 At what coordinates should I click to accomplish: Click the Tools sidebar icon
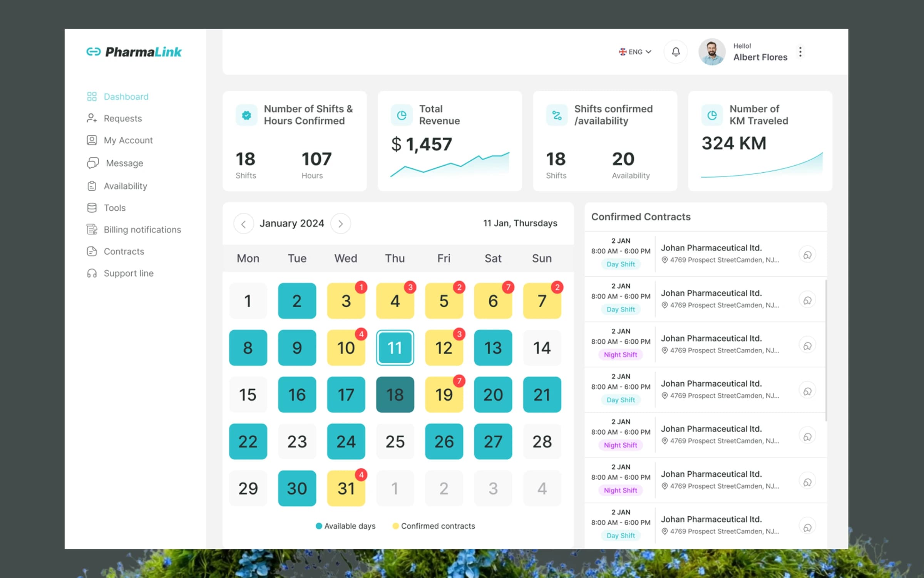point(92,208)
